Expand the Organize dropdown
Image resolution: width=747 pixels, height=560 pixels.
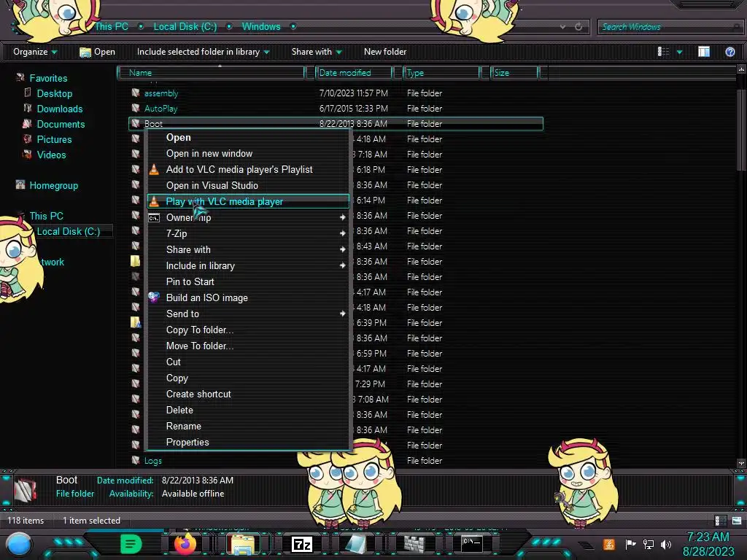[35, 52]
